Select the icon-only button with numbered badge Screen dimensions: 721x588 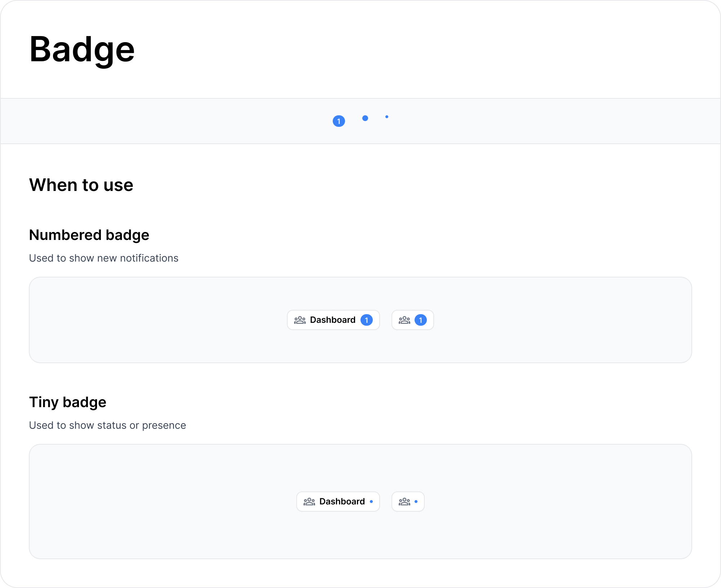(412, 320)
